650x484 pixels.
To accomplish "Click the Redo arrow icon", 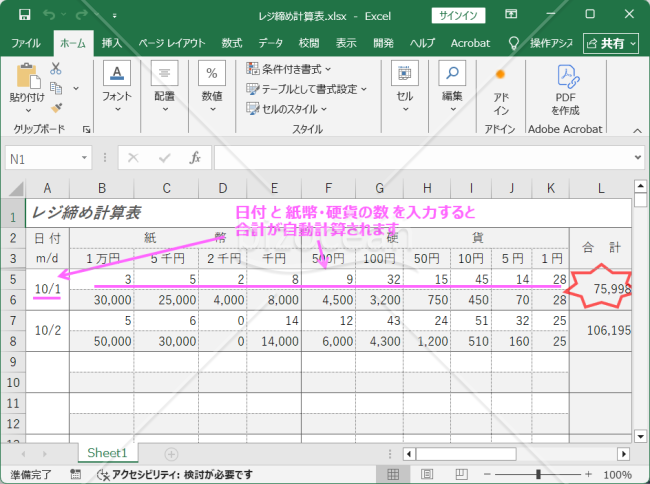I will coord(82,15).
